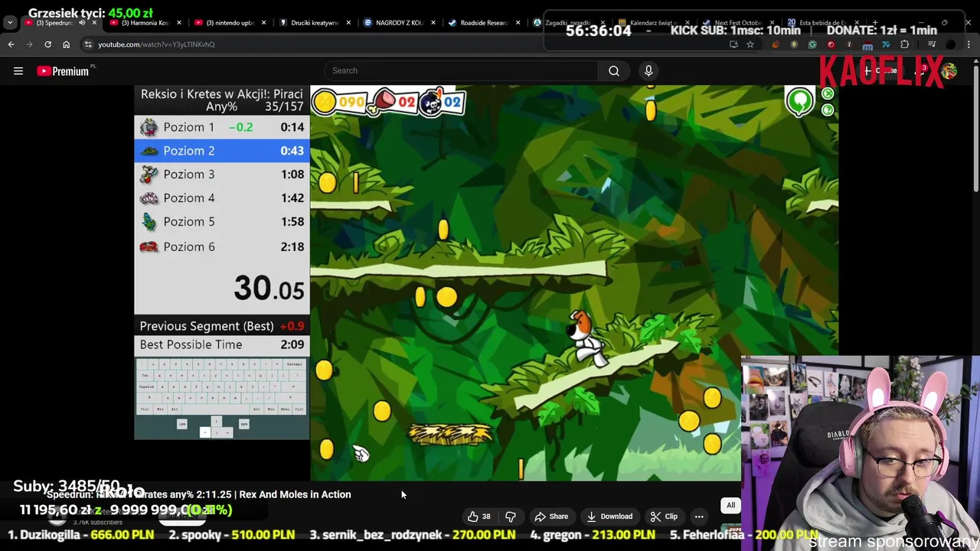Share the video
Image resolution: width=980 pixels, height=551 pixels.
click(x=551, y=517)
